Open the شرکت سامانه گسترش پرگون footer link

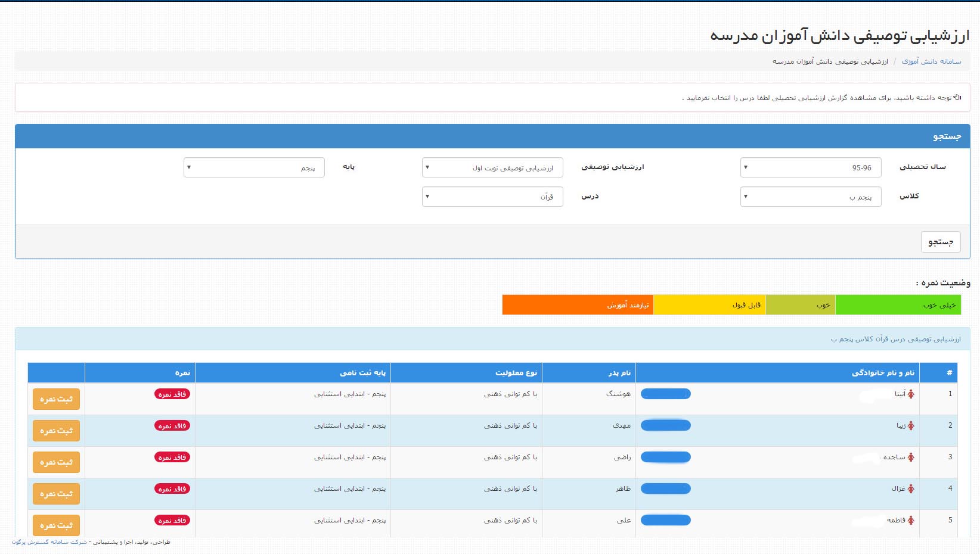49,542
